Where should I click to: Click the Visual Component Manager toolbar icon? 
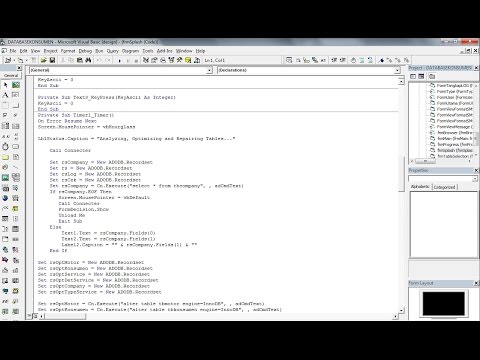(x=197, y=60)
